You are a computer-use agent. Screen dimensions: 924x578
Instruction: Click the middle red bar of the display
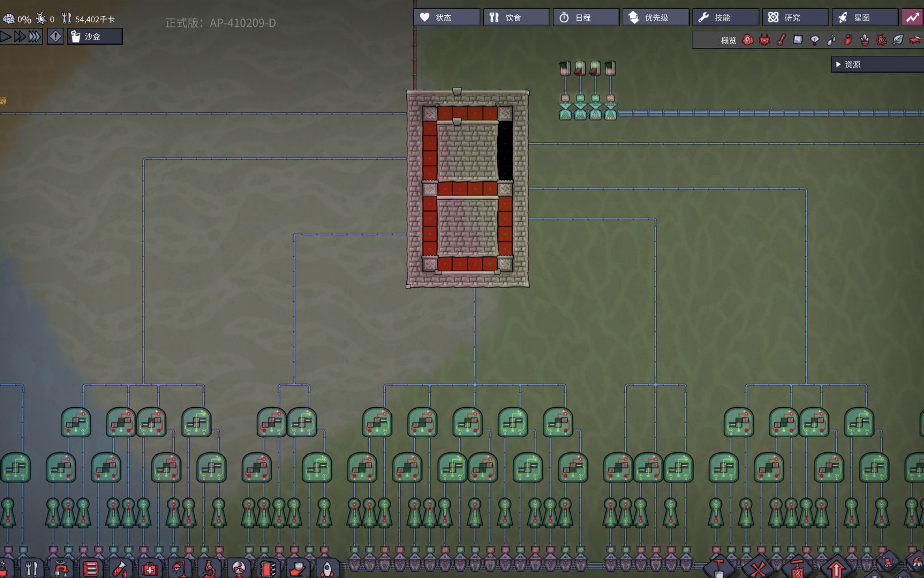468,188
